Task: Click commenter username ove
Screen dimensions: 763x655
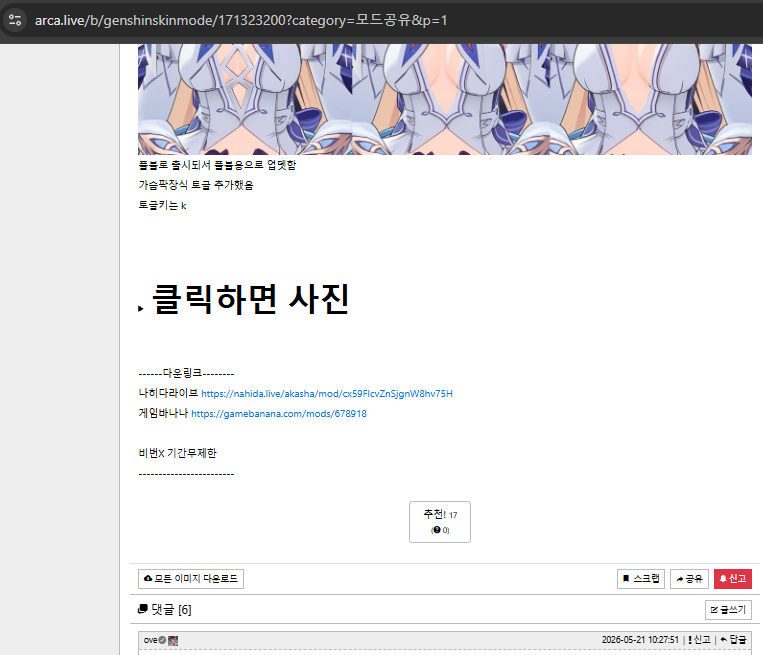Action: (150, 640)
